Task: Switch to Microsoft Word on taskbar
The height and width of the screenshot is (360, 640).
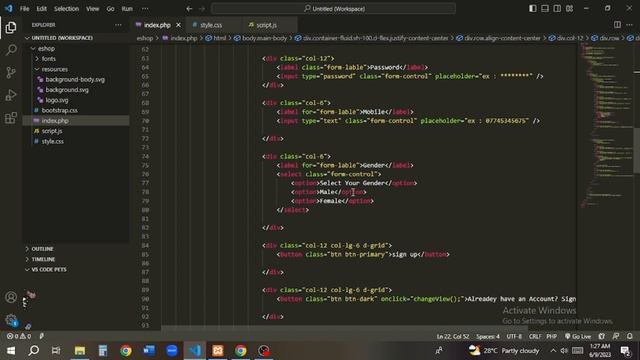Action: 149,351
